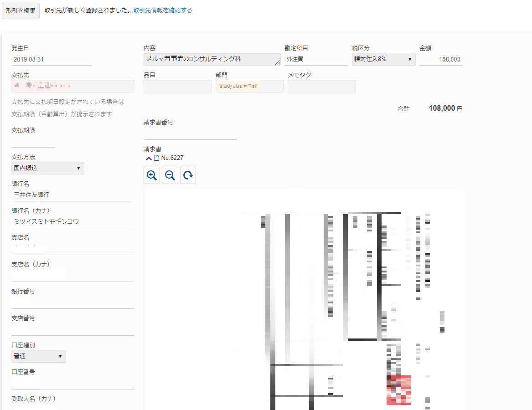Click the 支店名（カナ） input field
Screen dimensions: 532x410
(x=73, y=275)
